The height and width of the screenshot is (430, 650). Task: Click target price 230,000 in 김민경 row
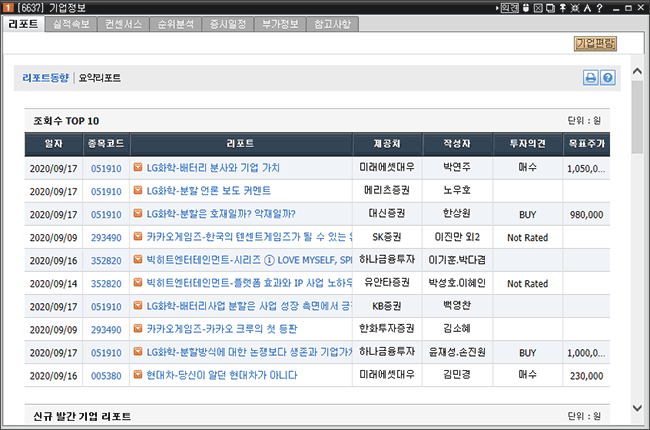click(587, 376)
